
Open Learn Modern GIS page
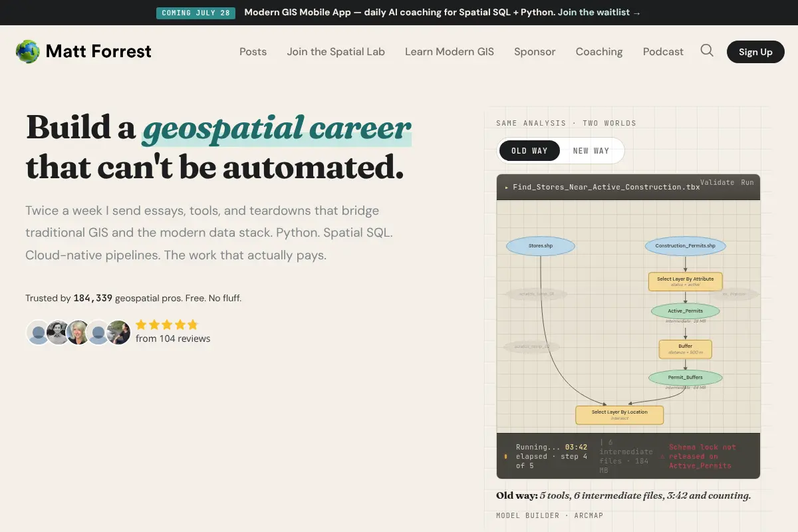point(450,51)
